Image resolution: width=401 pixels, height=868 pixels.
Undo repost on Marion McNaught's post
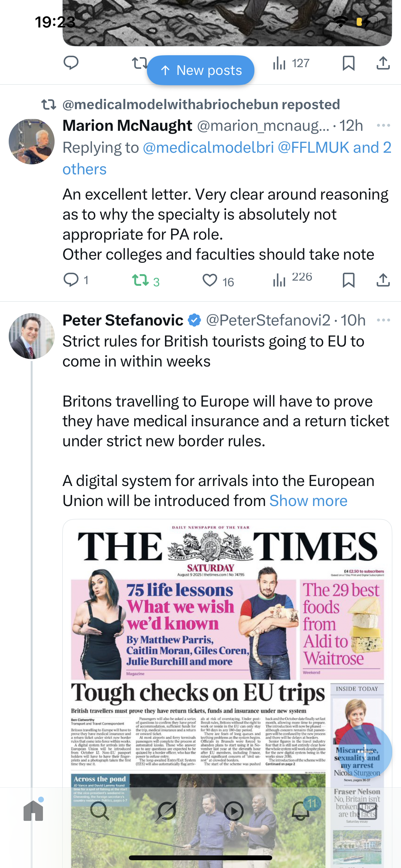[140, 280]
